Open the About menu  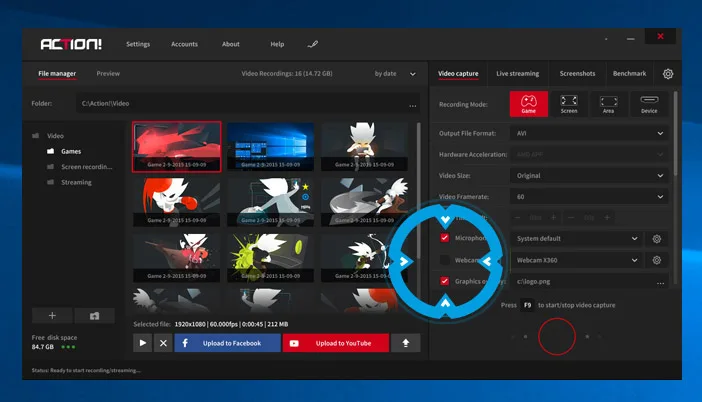[231, 44]
